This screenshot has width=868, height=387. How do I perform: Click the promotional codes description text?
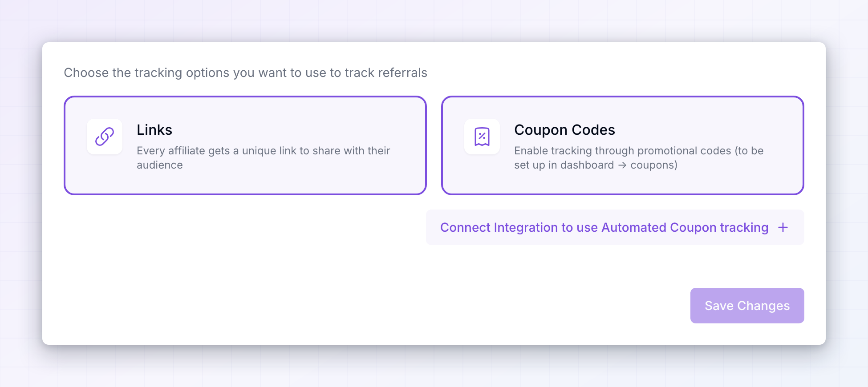(x=639, y=158)
